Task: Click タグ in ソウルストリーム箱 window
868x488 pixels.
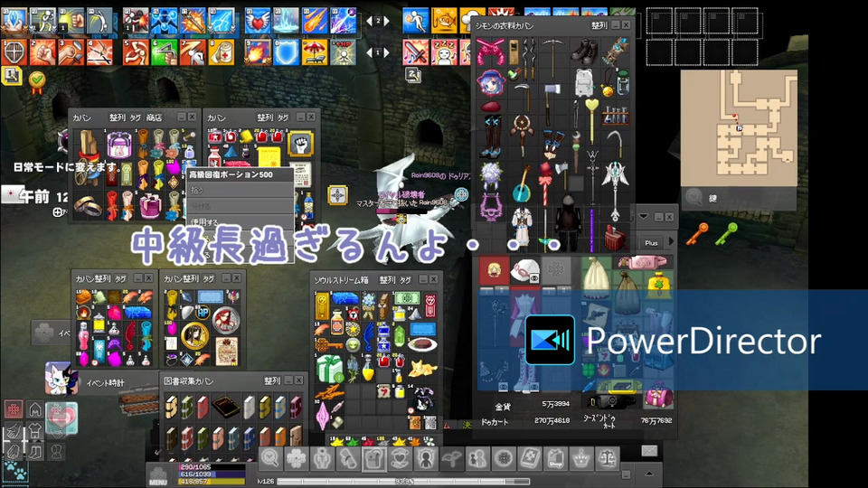Action: point(406,280)
